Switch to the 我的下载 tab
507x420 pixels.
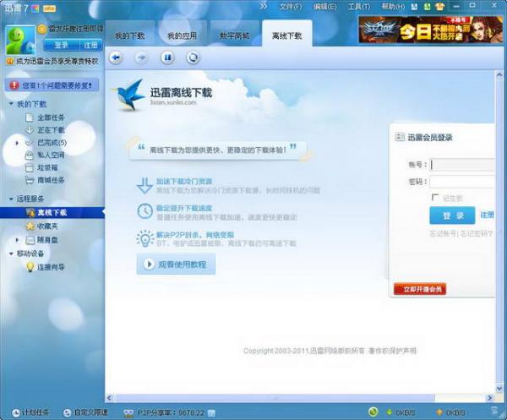click(x=130, y=35)
